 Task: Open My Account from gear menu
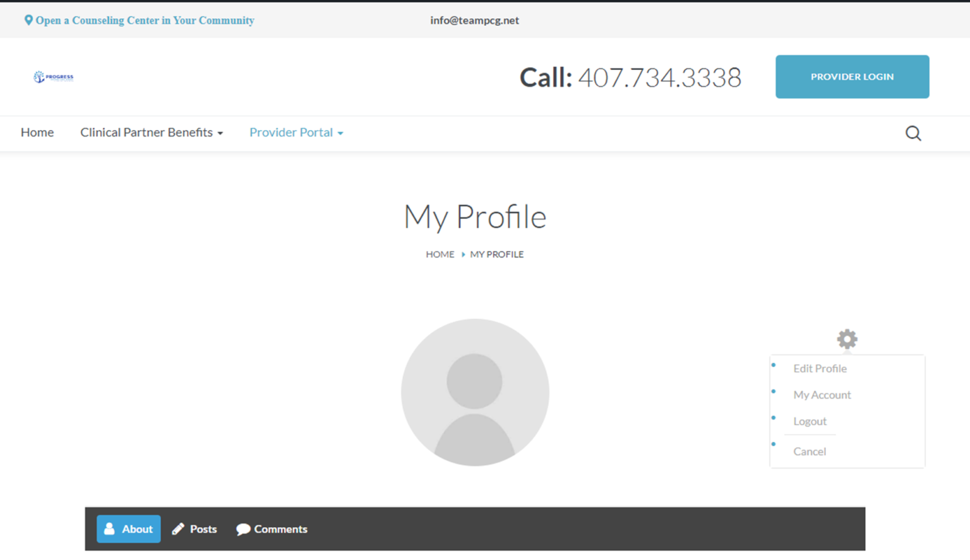tap(822, 395)
